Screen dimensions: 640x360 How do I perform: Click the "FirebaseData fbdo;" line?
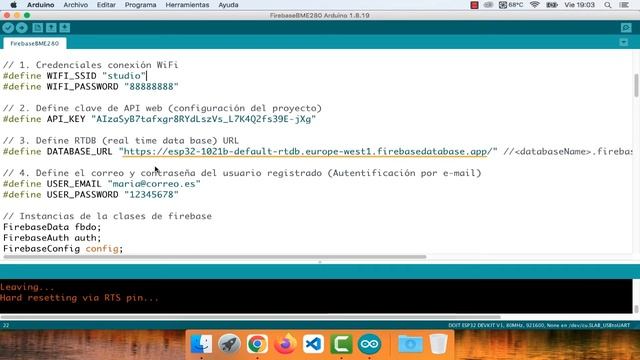tap(52, 227)
